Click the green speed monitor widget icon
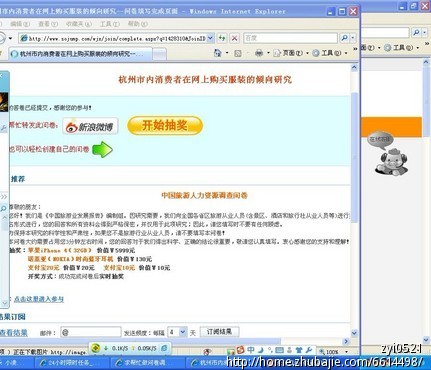The image size is (431, 370). tap(96, 348)
